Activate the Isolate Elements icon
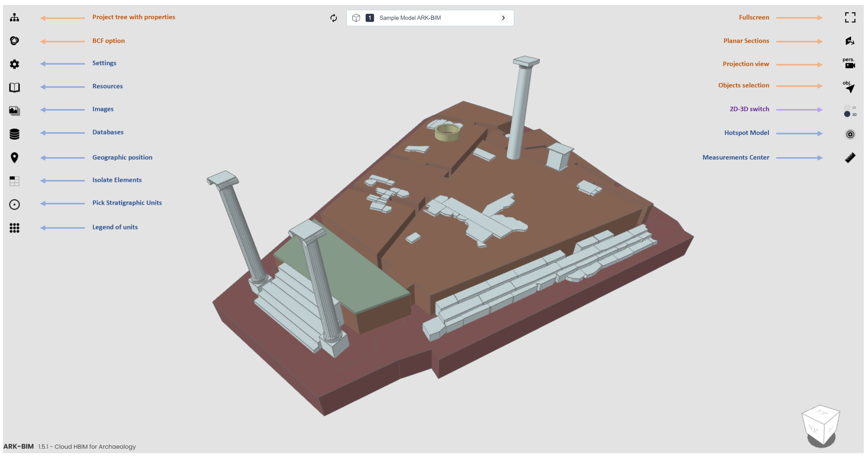Screen dimensions: 868x459 click(14, 181)
